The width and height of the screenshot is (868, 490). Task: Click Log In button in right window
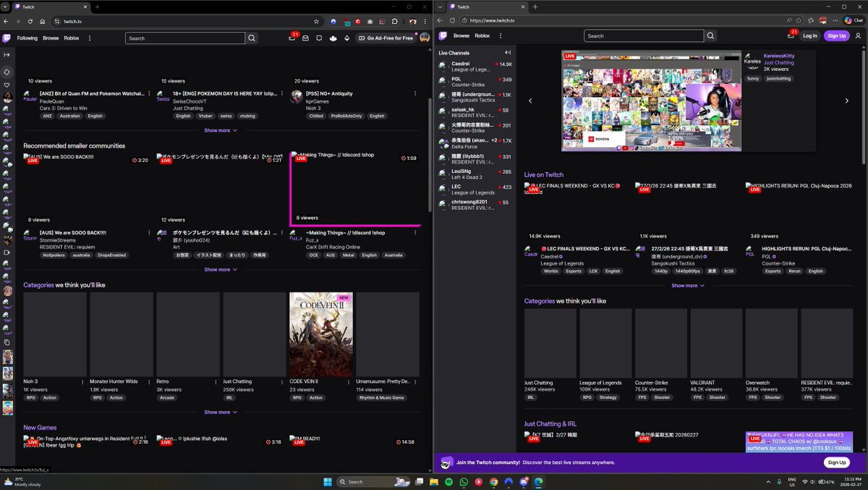(810, 35)
